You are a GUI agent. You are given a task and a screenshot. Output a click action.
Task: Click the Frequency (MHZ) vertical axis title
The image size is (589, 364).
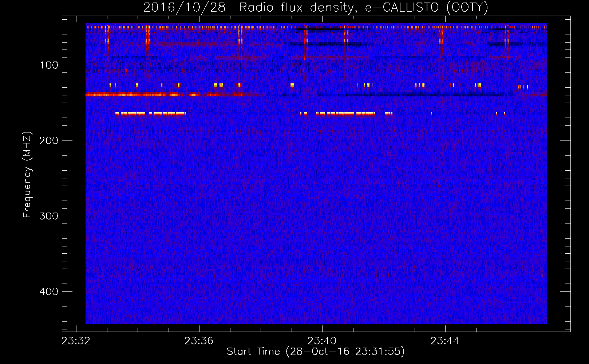tap(27, 175)
